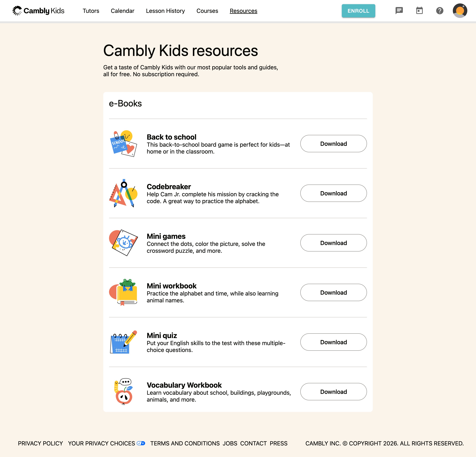The width and height of the screenshot is (476, 457).
Task: Open the messages chat icon
Action: tap(399, 11)
